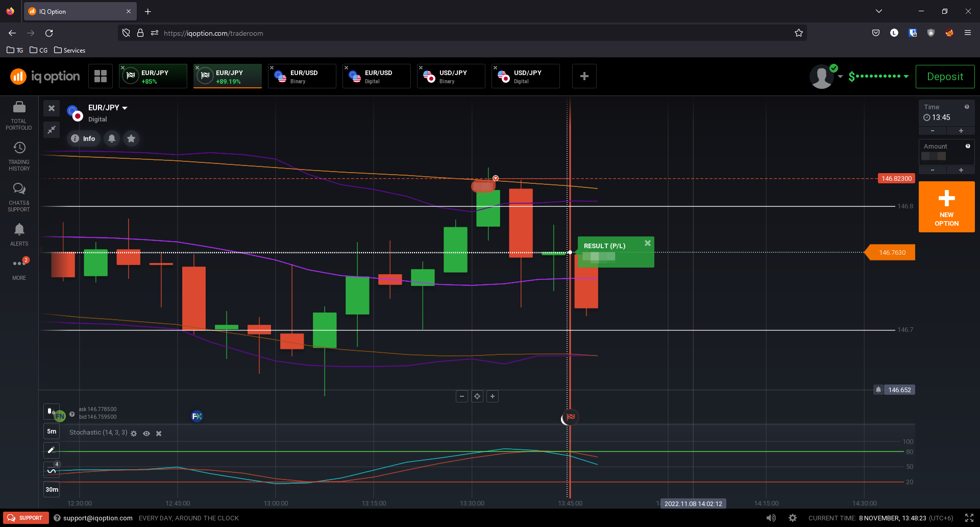
Task: Increase expiration time with plus
Action: point(961,131)
